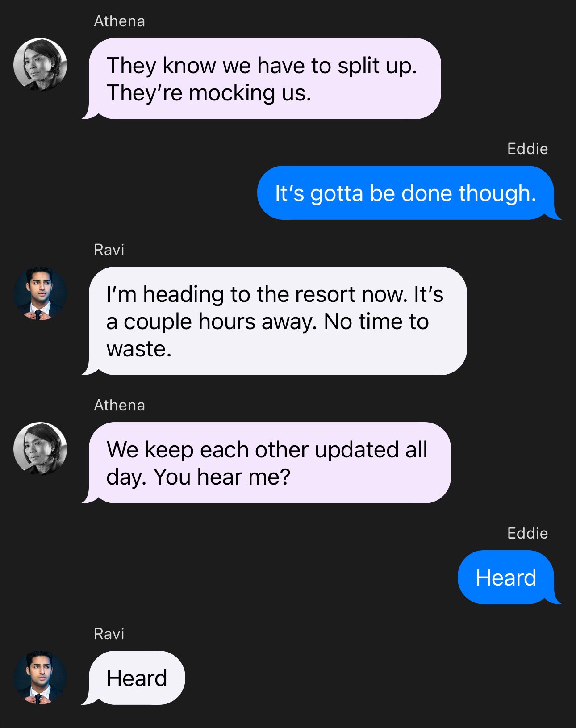Click the 'Eddie' name above the blue 'Heard'

click(x=527, y=533)
